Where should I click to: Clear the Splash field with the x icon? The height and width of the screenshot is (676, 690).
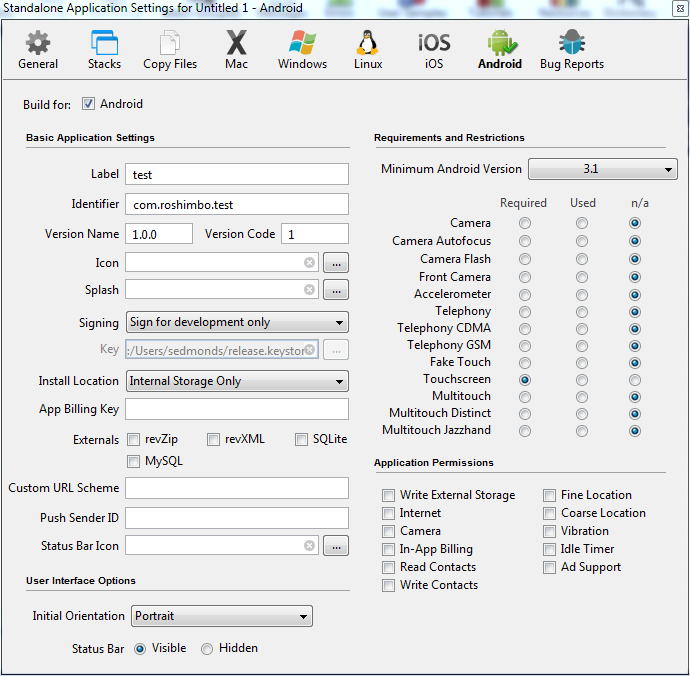[x=310, y=290]
